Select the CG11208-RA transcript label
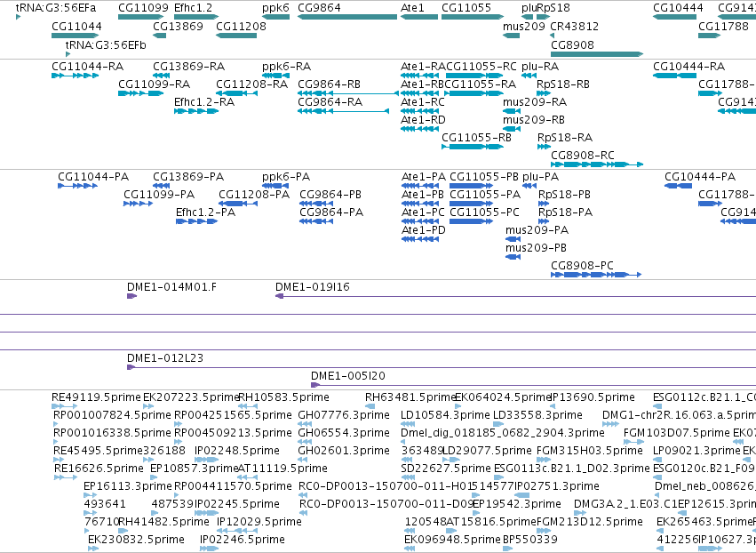This screenshot has width=756, height=553. coord(251,84)
